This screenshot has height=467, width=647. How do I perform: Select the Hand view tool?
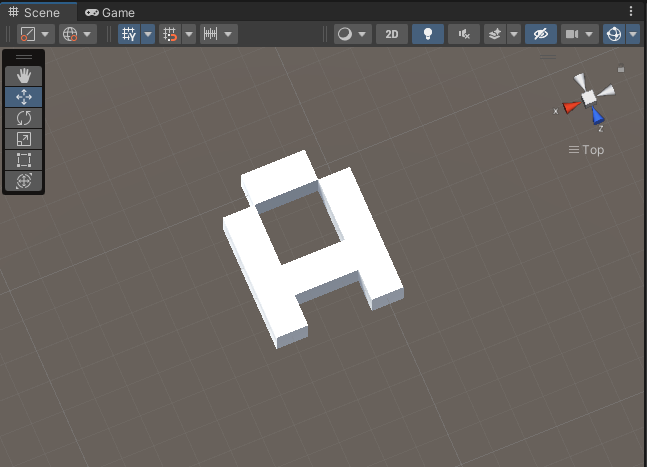pos(24,76)
